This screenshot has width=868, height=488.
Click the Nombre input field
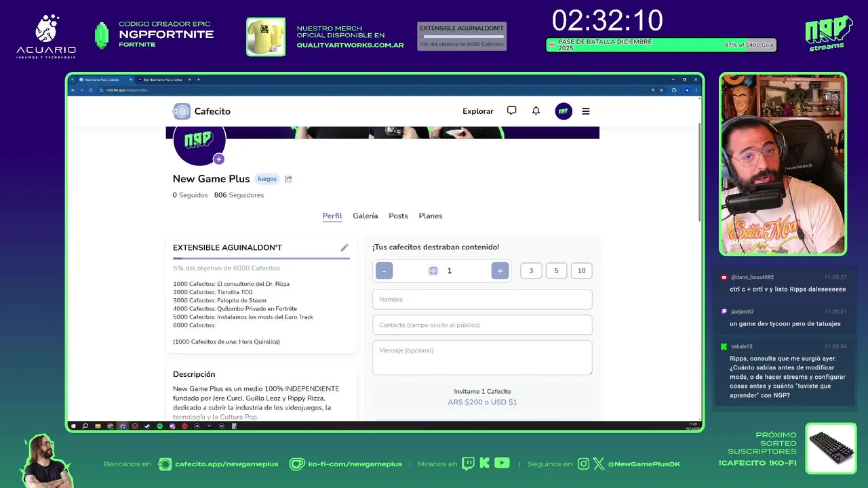pyautogui.click(x=482, y=299)
